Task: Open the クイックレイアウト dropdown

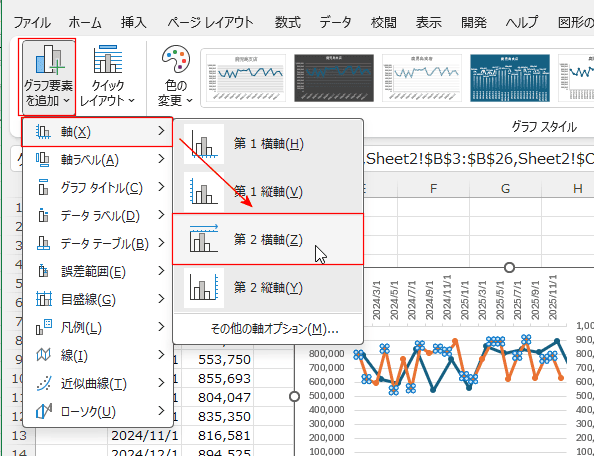Action: click(x=108, y=77)
